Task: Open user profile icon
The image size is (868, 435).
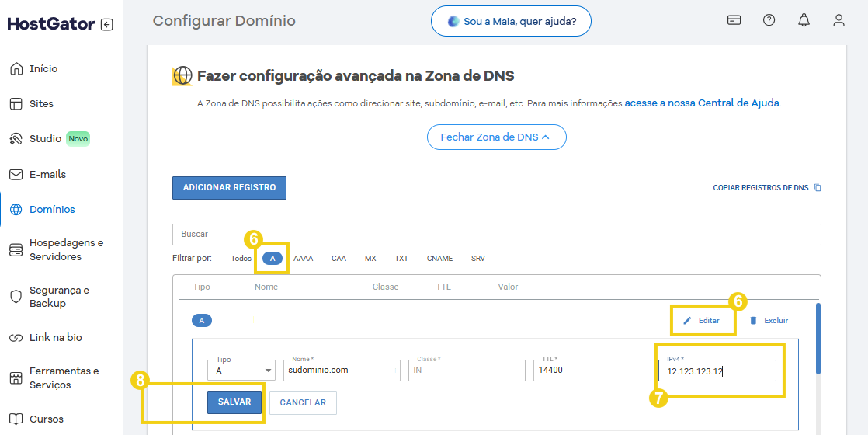Action: click(x=838, y=20)
